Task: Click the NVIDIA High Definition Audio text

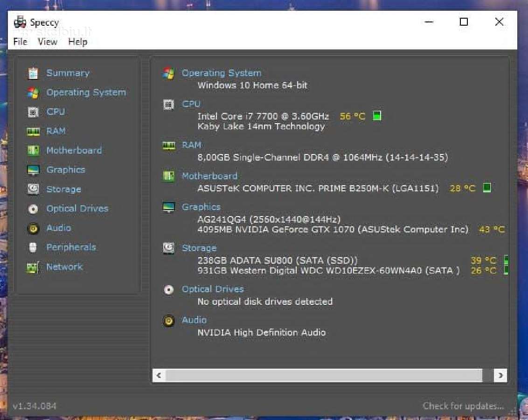Action: [x=262, y=333]
